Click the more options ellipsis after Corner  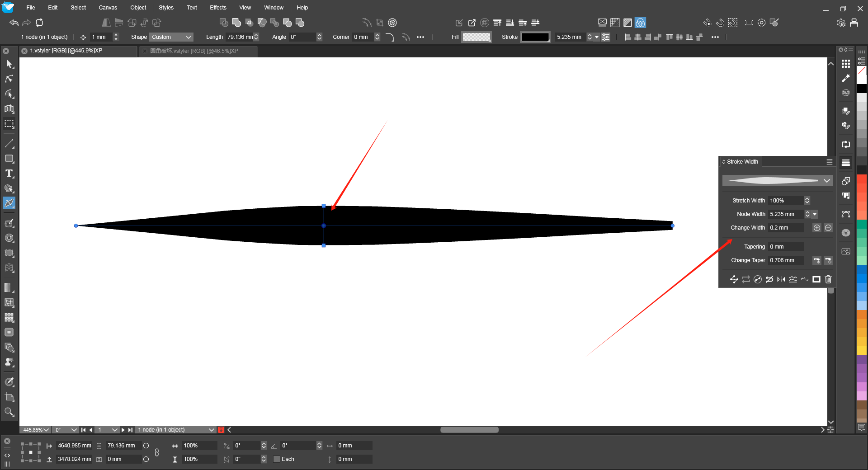point(420,37)
